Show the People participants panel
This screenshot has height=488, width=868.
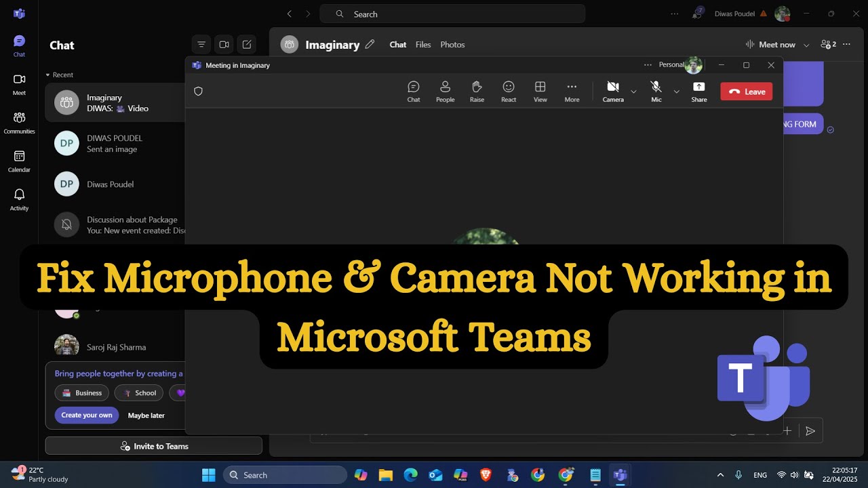445,91
